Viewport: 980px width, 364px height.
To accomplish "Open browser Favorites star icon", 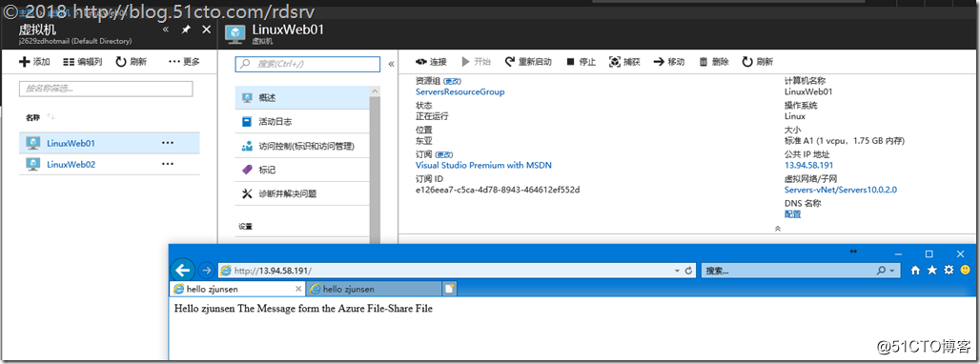I will tap(932, 271).
